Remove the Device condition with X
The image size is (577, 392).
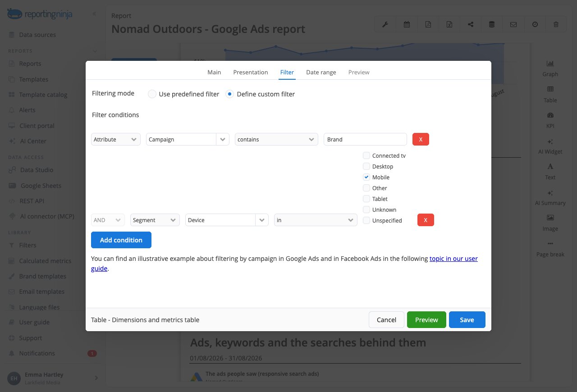coord(426,220)
